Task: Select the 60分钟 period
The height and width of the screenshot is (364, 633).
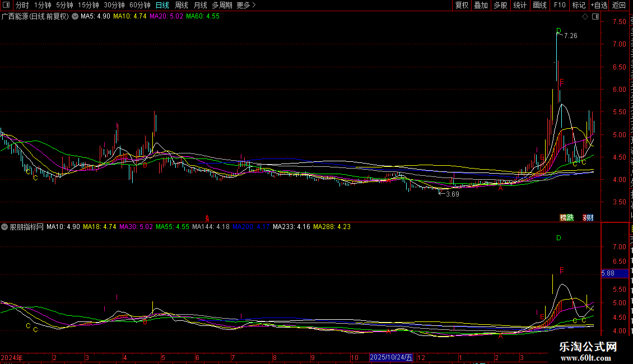Action: pos(140,5)
